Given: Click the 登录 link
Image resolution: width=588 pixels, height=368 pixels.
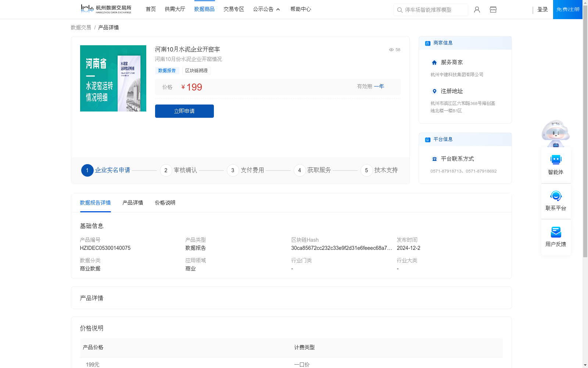Looking at the screenshot, I should 542,10.
